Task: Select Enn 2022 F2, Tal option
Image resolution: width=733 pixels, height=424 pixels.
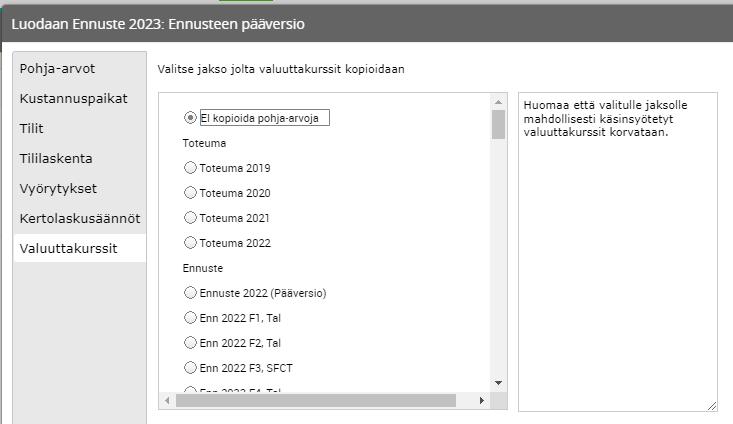Action: pos(191,343)
